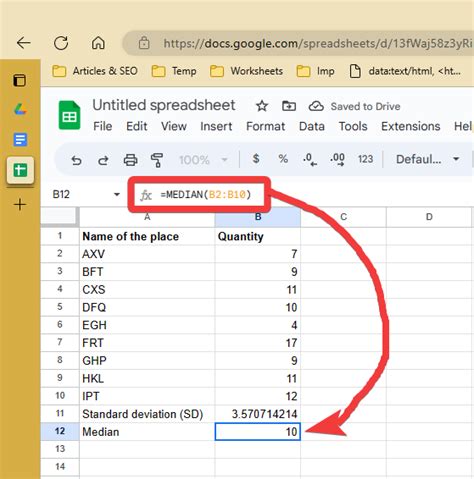Open the Extensions menu

(x=410, y=127)
